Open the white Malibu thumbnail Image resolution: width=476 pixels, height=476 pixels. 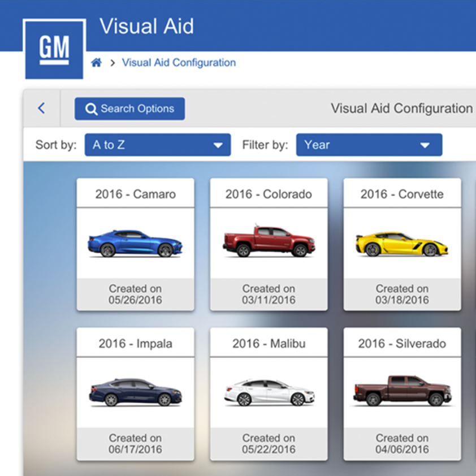click(x=269, y=392)
